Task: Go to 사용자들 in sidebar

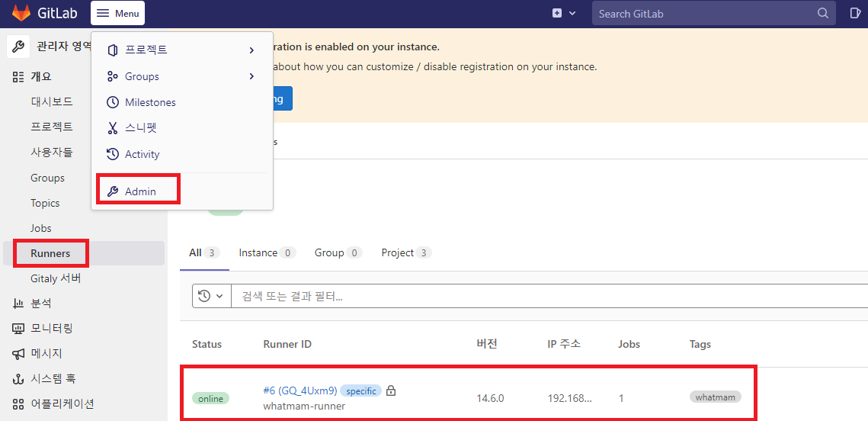Action: point(52,153)
